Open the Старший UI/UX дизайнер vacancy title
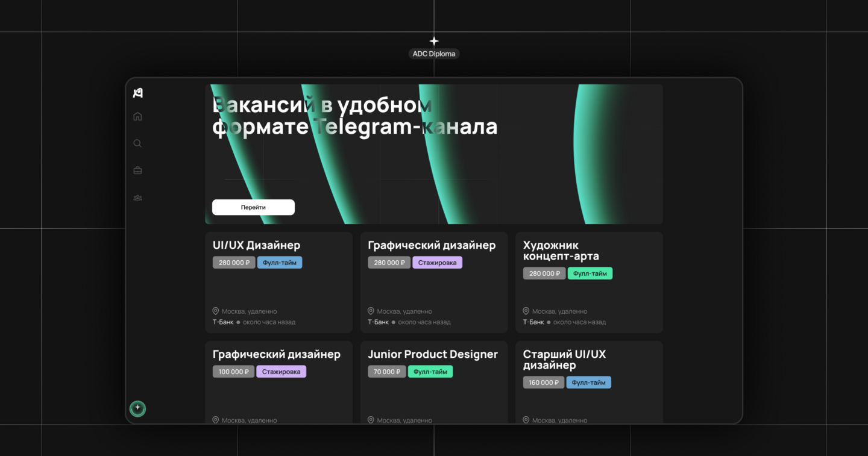Viewport: 868px width, 456px height. point(564,360)
